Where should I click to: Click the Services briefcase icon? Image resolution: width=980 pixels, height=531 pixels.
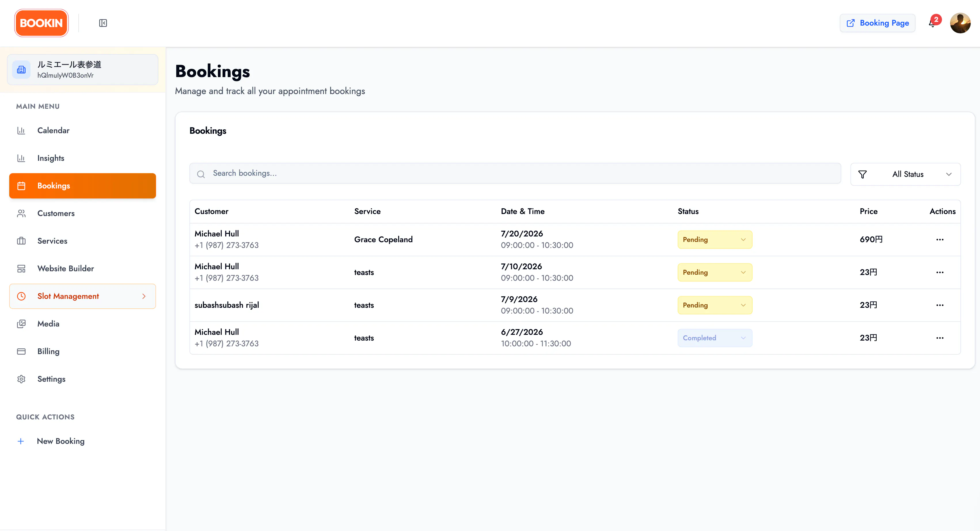click(x=21, y=241)
